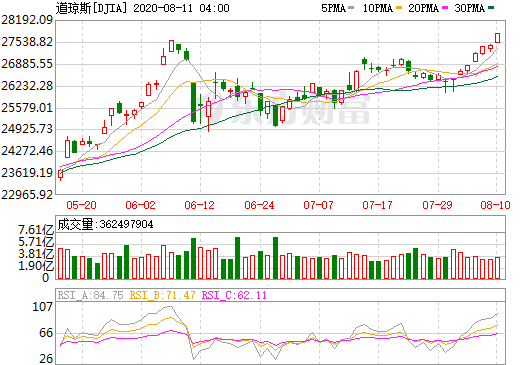The height and width of the screenshot is (365, 520).
Task: Click the RSI_B:71.47 indicator label
Action: coord(162,295)
